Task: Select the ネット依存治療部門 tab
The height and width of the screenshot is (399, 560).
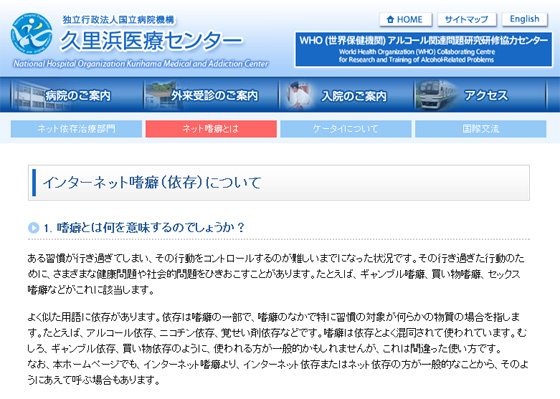Action: point(76,129)
